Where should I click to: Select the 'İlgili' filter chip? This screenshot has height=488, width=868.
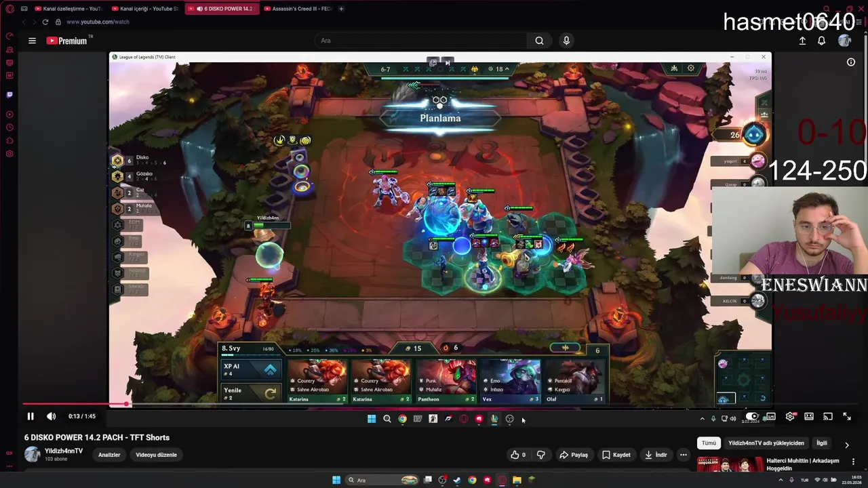point(822,443)
